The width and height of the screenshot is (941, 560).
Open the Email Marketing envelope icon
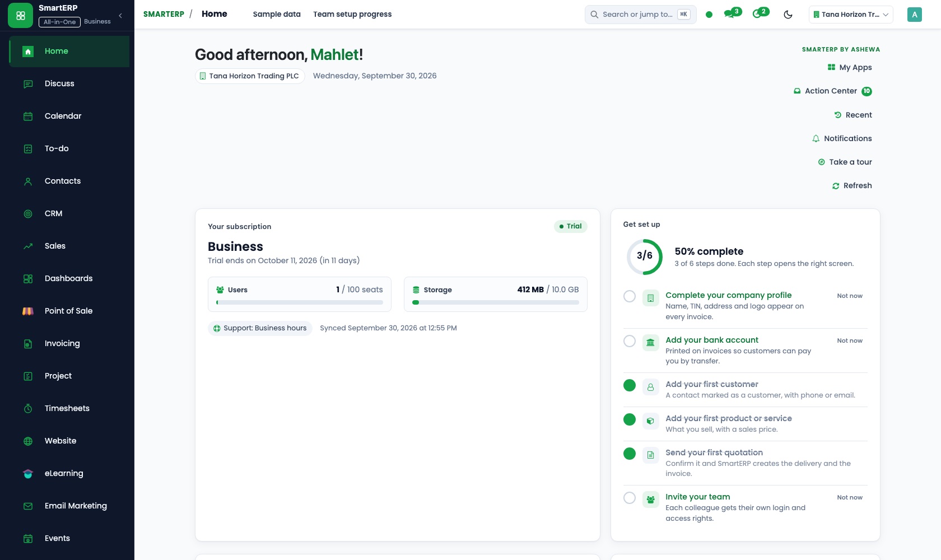28,506
